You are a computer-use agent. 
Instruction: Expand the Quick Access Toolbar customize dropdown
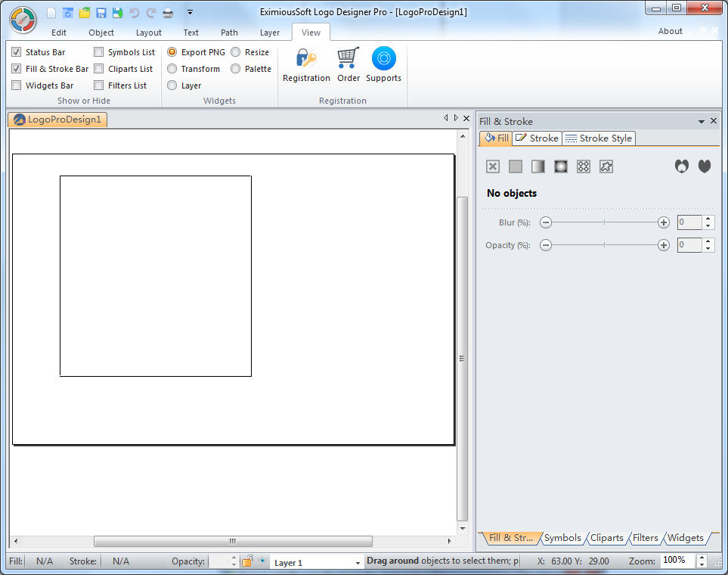pos(190,13)
